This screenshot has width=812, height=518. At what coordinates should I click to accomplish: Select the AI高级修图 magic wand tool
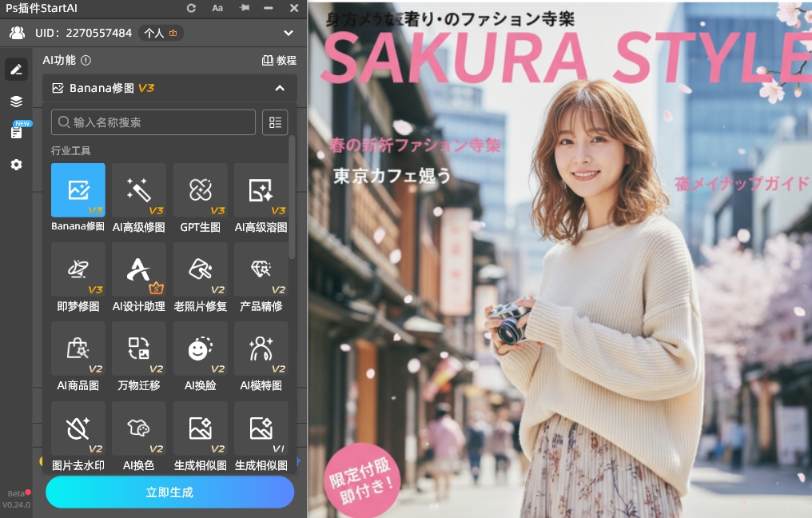click(x=139, y=190)
